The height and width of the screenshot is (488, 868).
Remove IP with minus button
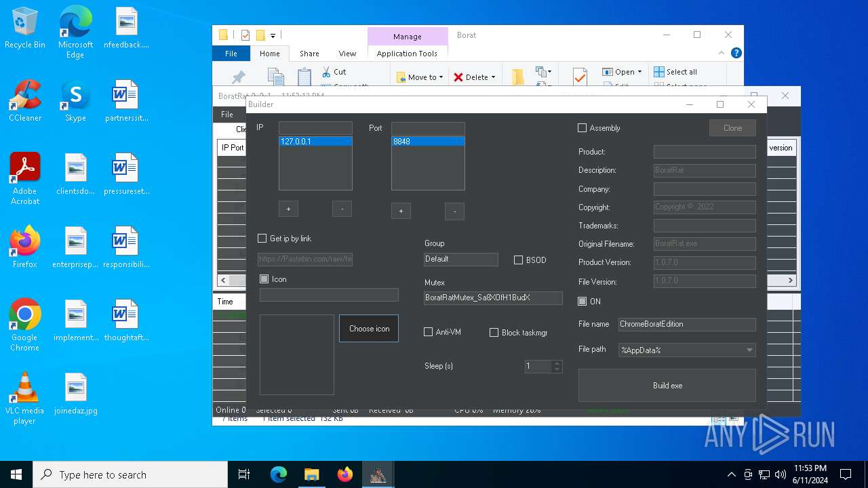tap(342, 209)
